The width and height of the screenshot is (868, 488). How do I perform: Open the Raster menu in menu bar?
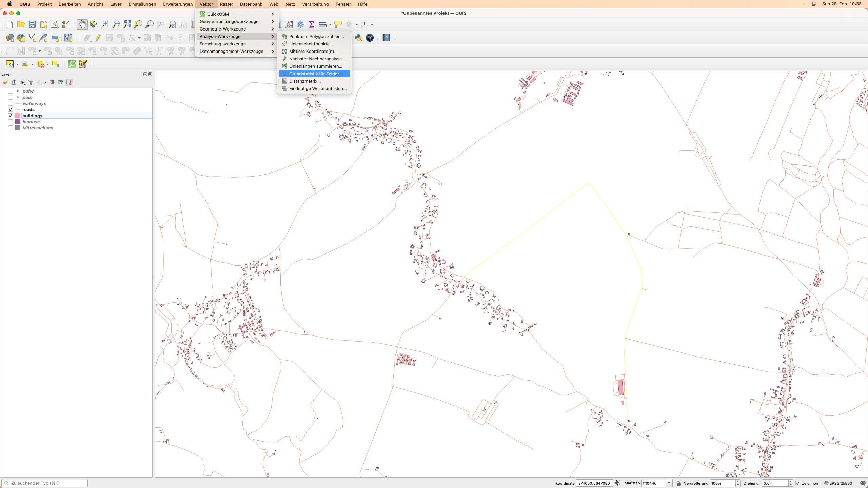point(226,4)
